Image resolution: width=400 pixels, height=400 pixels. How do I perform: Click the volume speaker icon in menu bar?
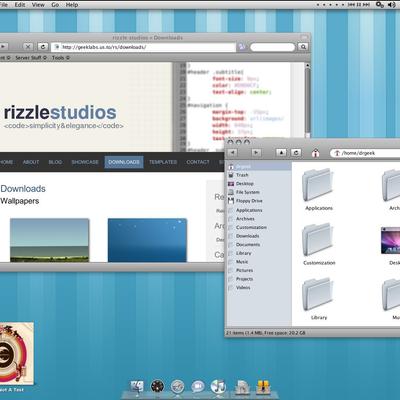pos(392,5)
